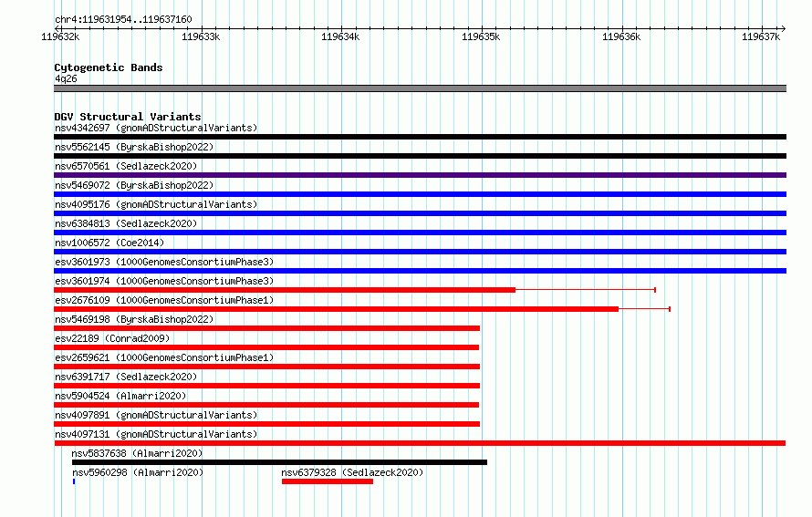Click the red bar under esv22189
This screenshot has width=812, height=517.
point(266,347)
